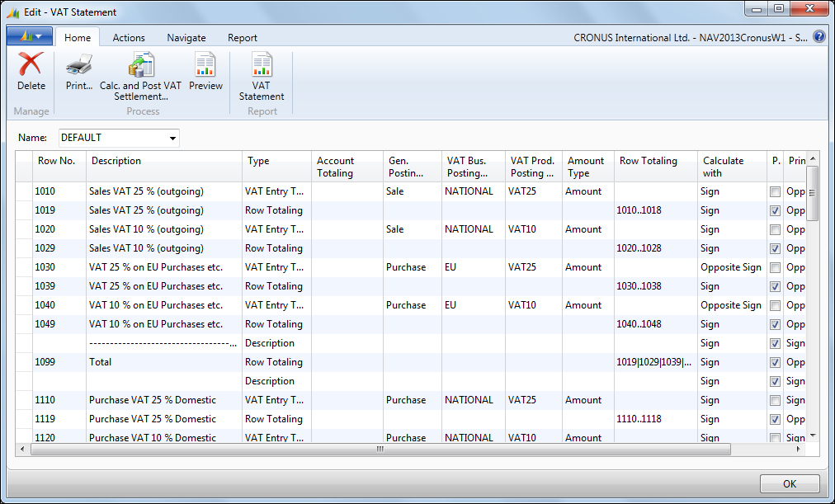Click VAT25 in row 1010

point(521,191)
